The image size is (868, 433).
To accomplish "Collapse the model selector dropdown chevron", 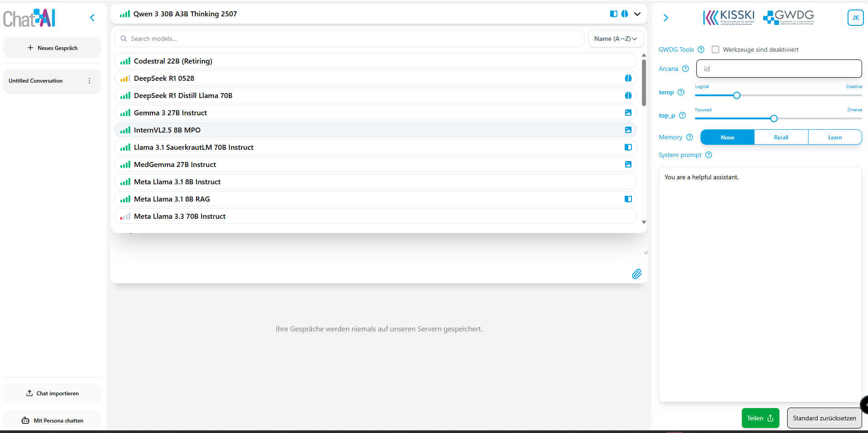I will [x=637, y=14].
